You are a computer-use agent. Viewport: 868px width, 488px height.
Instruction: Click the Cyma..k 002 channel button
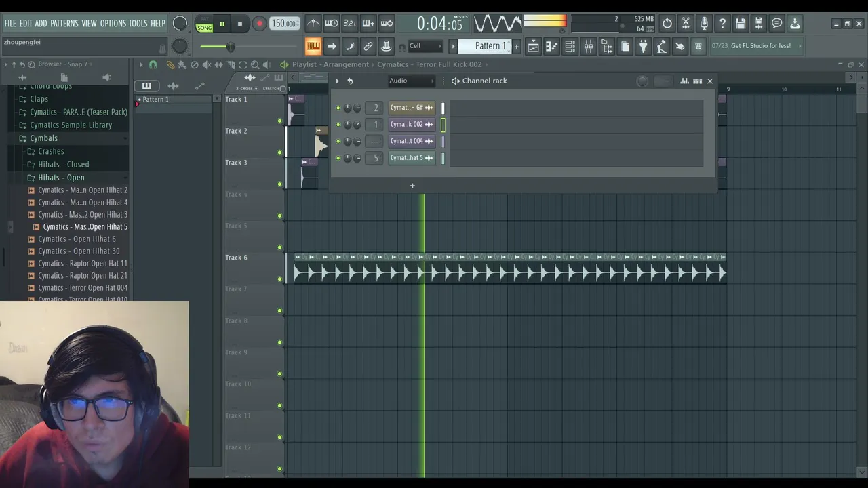412,125
